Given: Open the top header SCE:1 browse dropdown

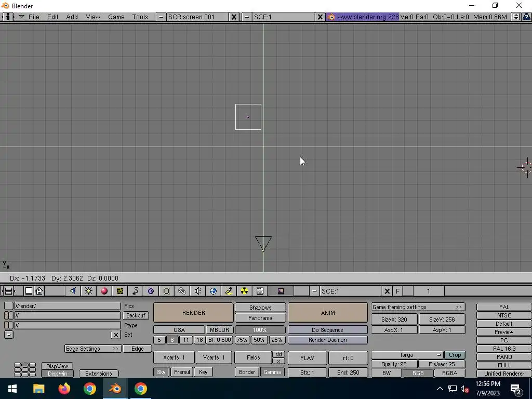Looking at the screenshot, I should (247, 17).
